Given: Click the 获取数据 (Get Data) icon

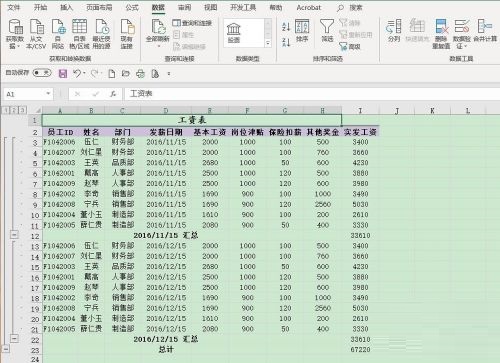Looking at the screenshot, I should tap(15, 27).
